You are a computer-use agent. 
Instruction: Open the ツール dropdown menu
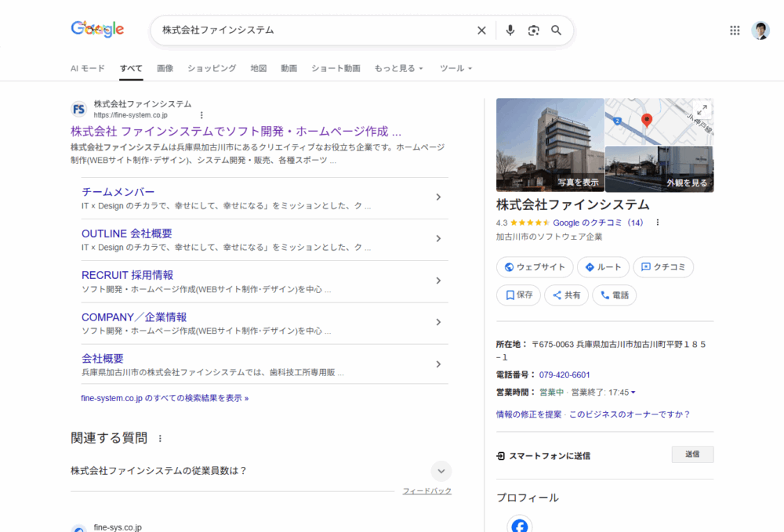[456, 68]
